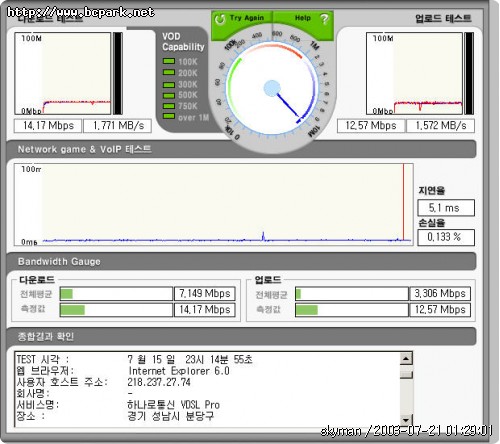Image resolution: width=500 pixels, height=444 pixels.
Task: Click the refresh icon beside Try Again
Action: [x=220, y=19]
